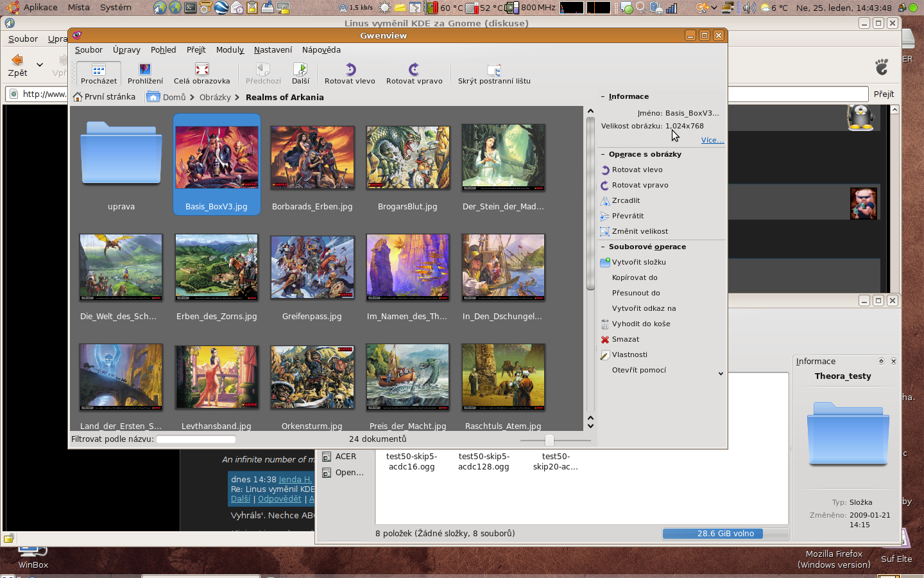Click Přesunout do file operation
924x578 pixels.
(x=636, y=293)
